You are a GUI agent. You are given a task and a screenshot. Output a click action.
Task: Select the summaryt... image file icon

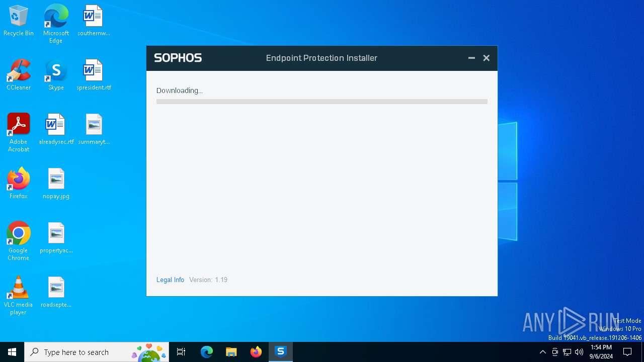point(94,129)
